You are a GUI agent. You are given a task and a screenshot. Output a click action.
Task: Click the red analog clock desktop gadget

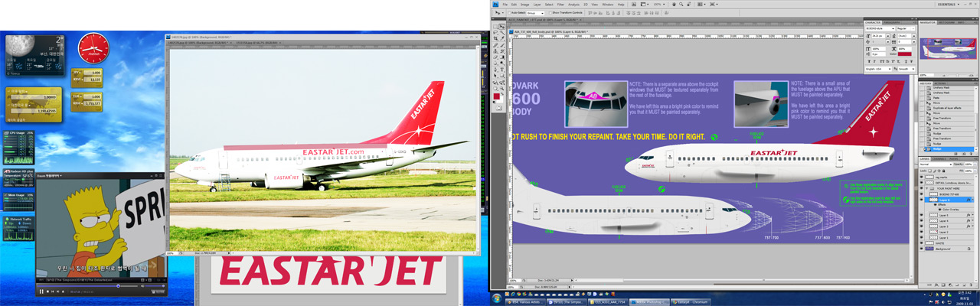point(94,48)
